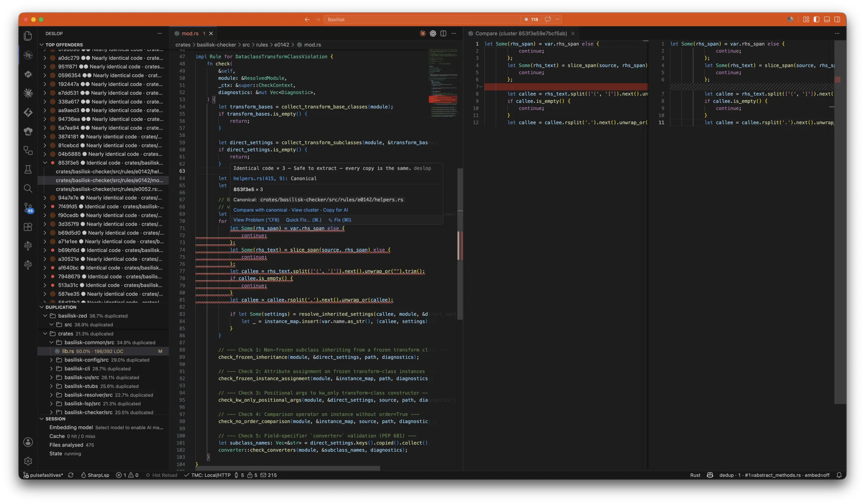This screenshot has height=504, width=865.
Task: Toggle the bottom panel
Action: coord(826,20)
